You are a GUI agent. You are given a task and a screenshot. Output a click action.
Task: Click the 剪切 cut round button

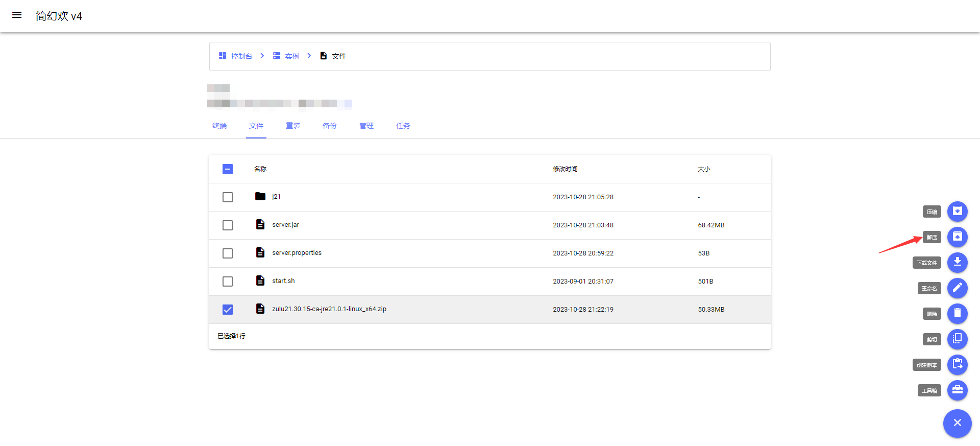[x=957, y=339]
